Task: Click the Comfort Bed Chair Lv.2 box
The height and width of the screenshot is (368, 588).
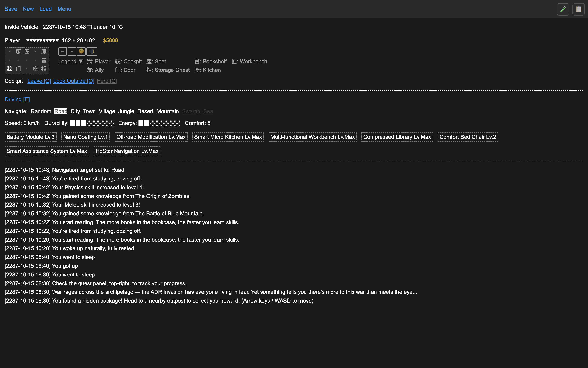Action: pyautogui.click(x=468, y=137)
